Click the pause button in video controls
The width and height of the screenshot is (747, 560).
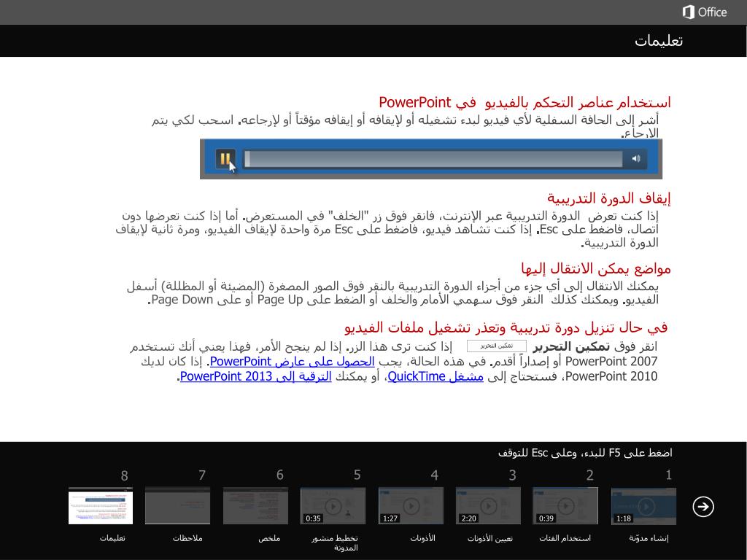point(225,158)
